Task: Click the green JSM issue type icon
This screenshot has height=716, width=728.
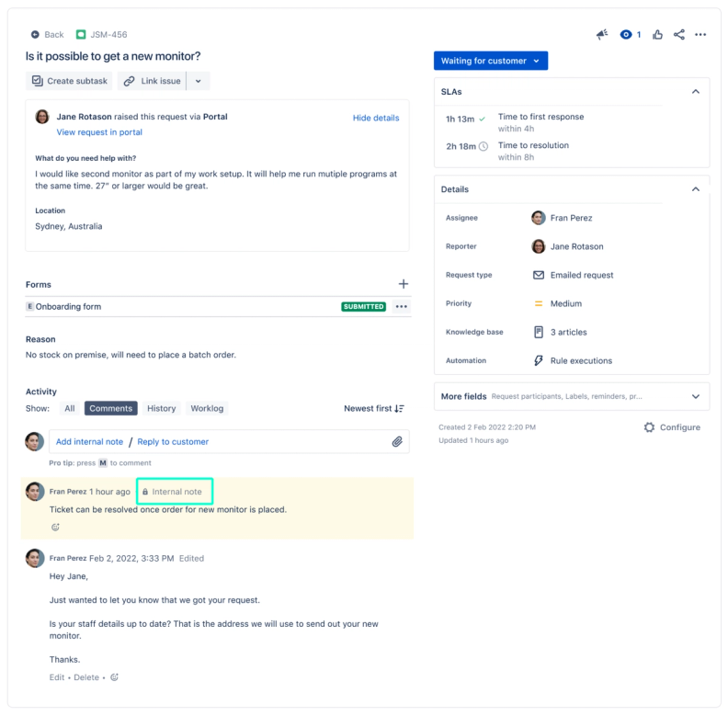Action: click(x=81, y=34)
